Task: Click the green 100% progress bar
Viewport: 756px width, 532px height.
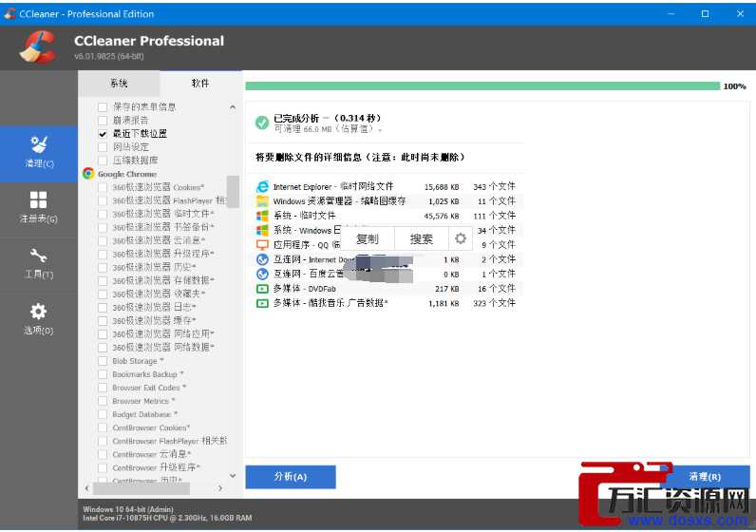Action: pyautogui.click(x=482, y=86)
